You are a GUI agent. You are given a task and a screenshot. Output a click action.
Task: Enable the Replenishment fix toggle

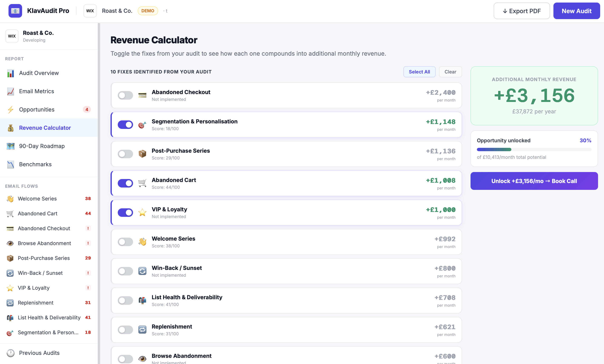click(125, 330)
